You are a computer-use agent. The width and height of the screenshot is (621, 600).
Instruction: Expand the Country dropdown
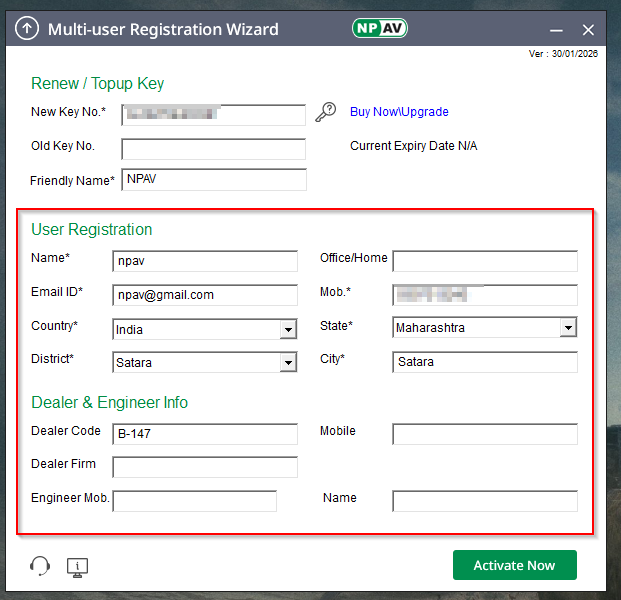tap(288, 329)
